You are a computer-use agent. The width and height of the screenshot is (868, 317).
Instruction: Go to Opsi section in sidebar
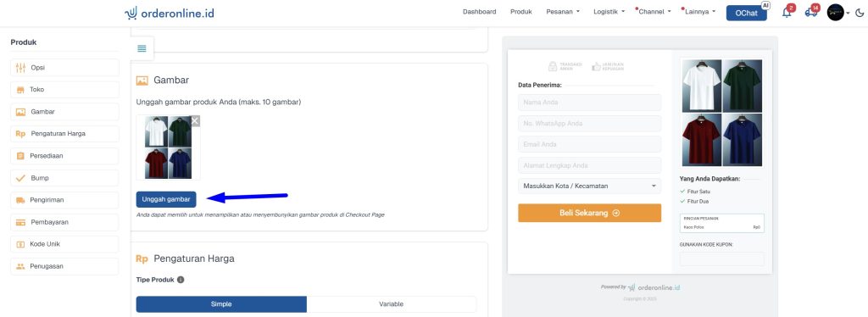64,68
